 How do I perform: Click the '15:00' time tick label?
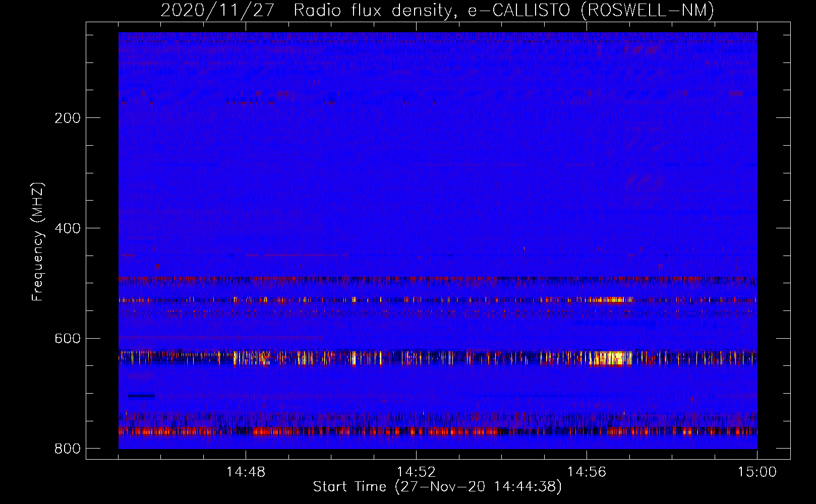[757, 472]
